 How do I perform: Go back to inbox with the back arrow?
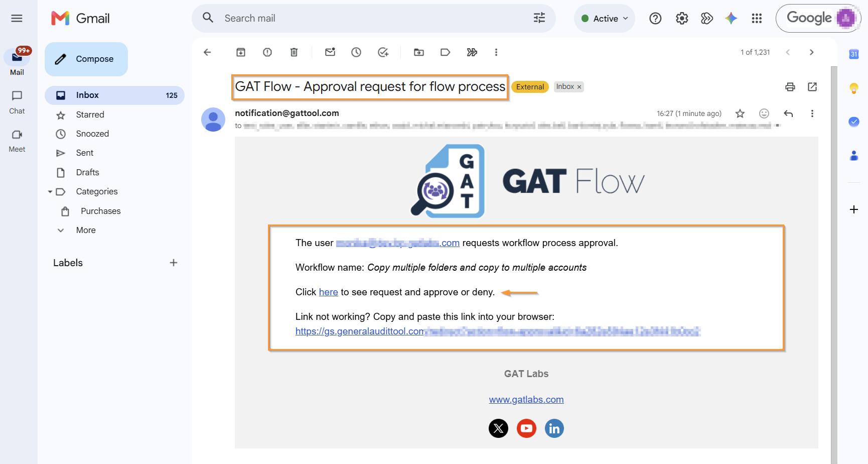[207, 52]
